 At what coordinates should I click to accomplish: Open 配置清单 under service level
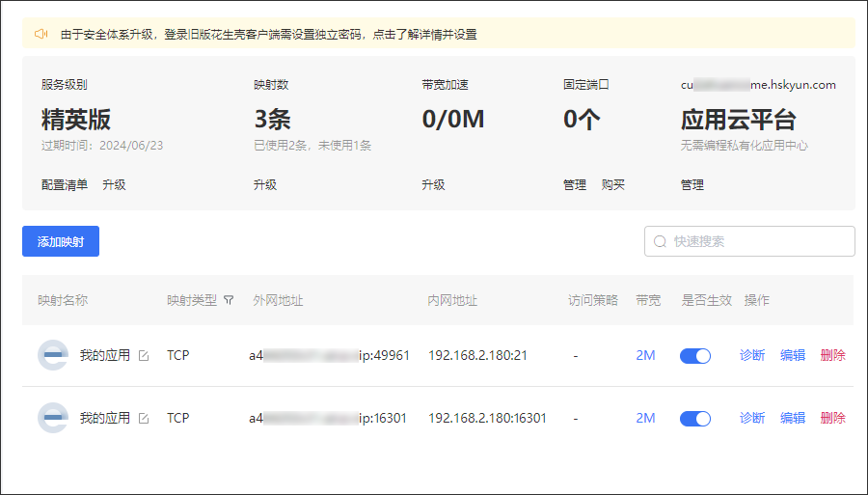click(x=65, y=185)
